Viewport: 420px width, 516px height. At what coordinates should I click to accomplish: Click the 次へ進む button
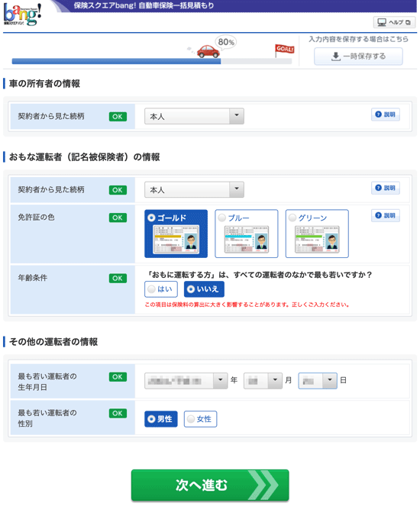[x=210, y=485]
